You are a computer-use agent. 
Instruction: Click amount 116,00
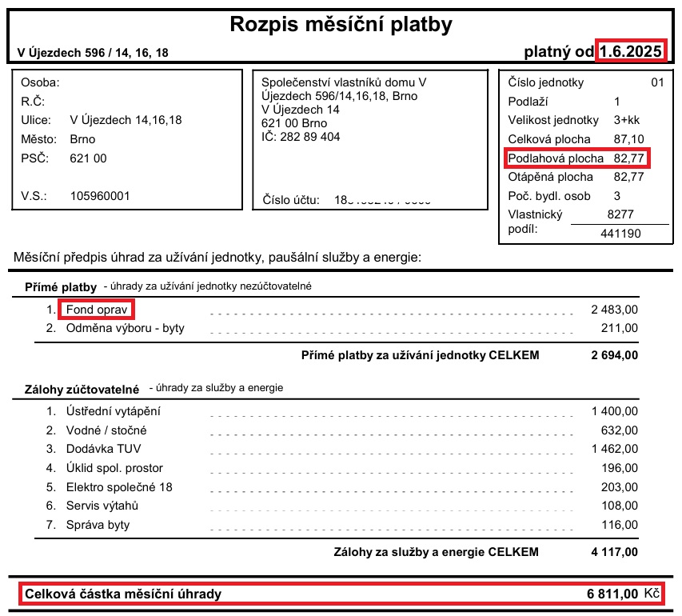[x=620, y=525]
